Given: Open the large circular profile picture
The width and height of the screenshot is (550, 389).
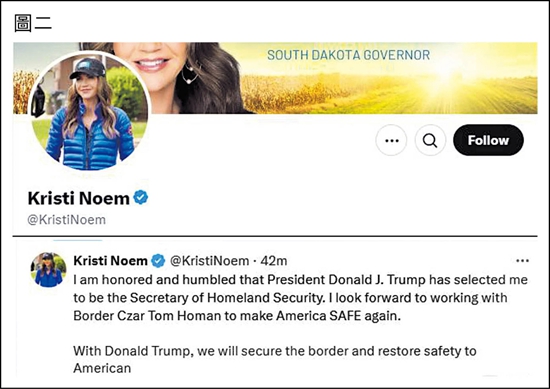Looking at the screenshot, I should click(x=90, y=112).
